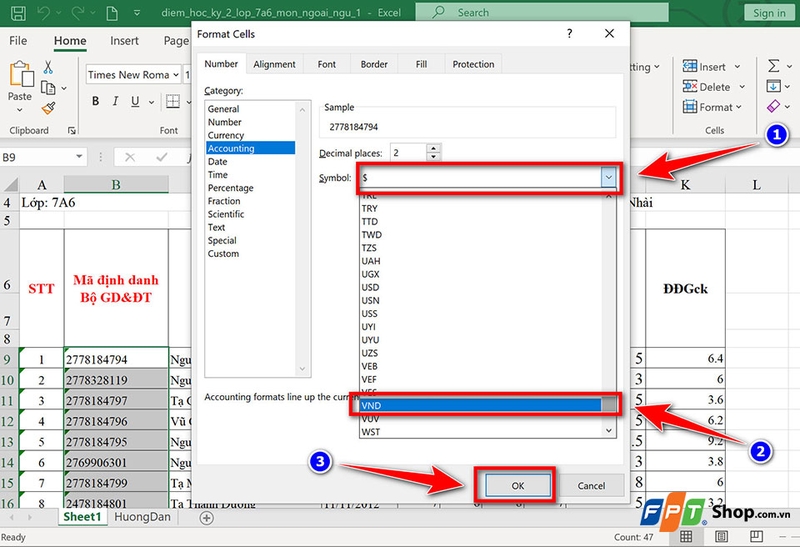Open the Format dropdown arrow in ribbon
This screenshot has height=547, width=800.
point(738,107)
